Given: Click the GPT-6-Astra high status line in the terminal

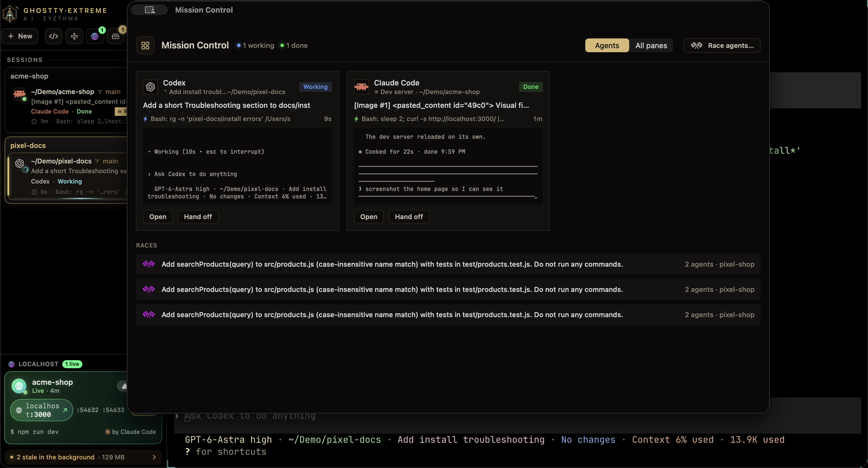Looking at the screenshot, I should [484, 440].
